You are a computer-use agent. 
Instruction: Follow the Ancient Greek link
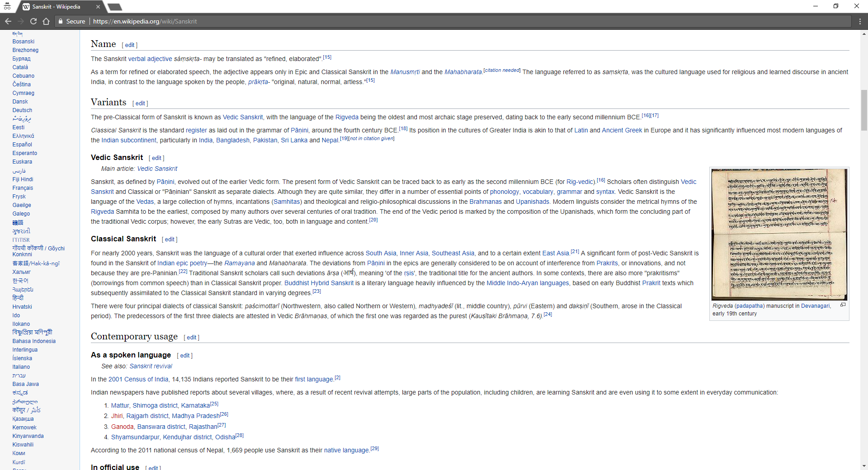(622, 130)
